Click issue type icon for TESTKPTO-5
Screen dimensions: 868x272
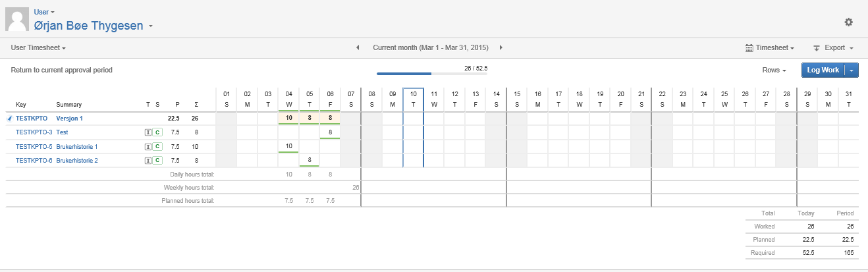[148, 147]
